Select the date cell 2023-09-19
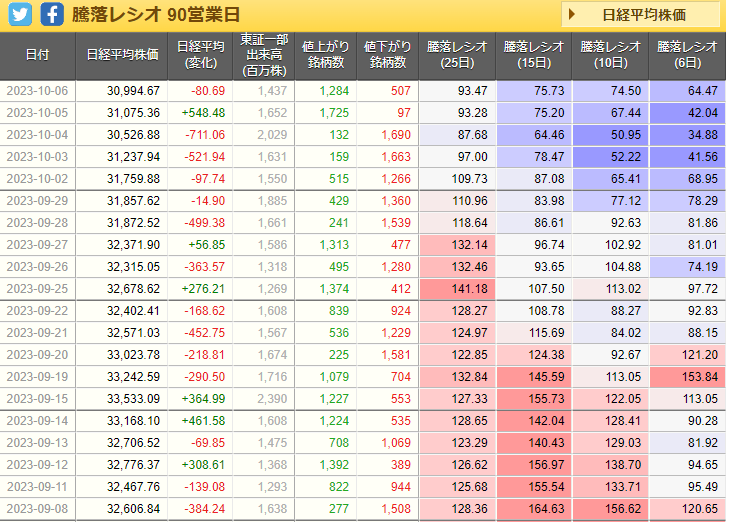This screenshot has width=729, height=522. 37,377
